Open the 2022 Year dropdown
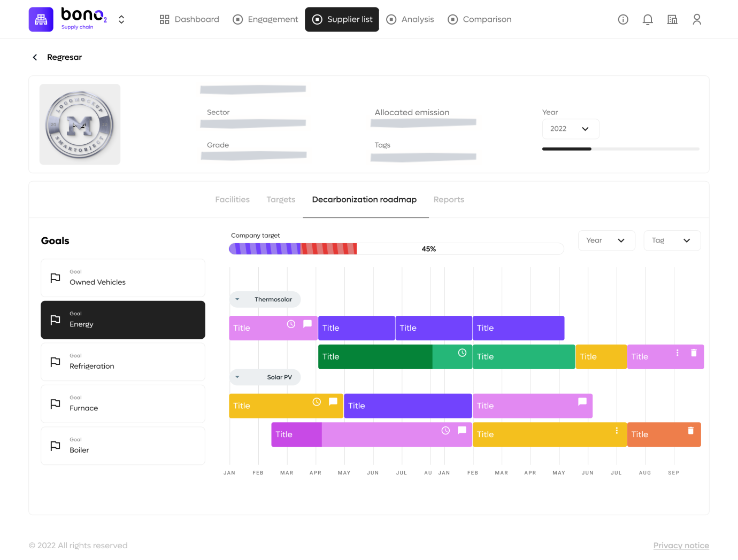Image resolution: width=738 pixels, height=560 pixels. [x=571, y=129]
